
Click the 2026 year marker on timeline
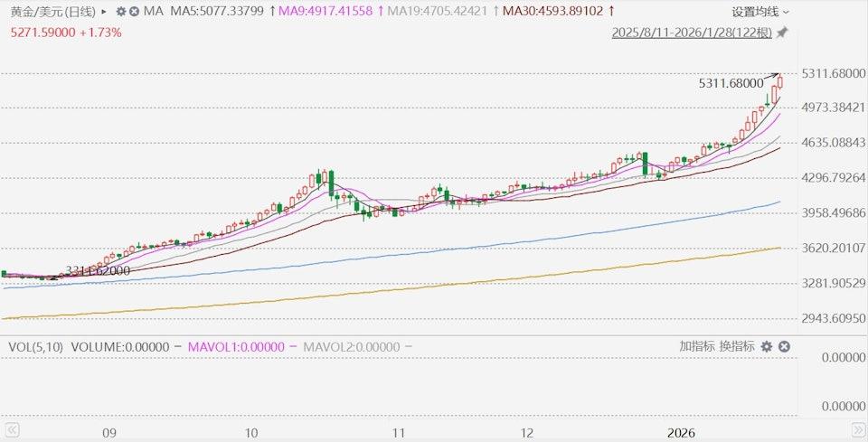[681, 433]
